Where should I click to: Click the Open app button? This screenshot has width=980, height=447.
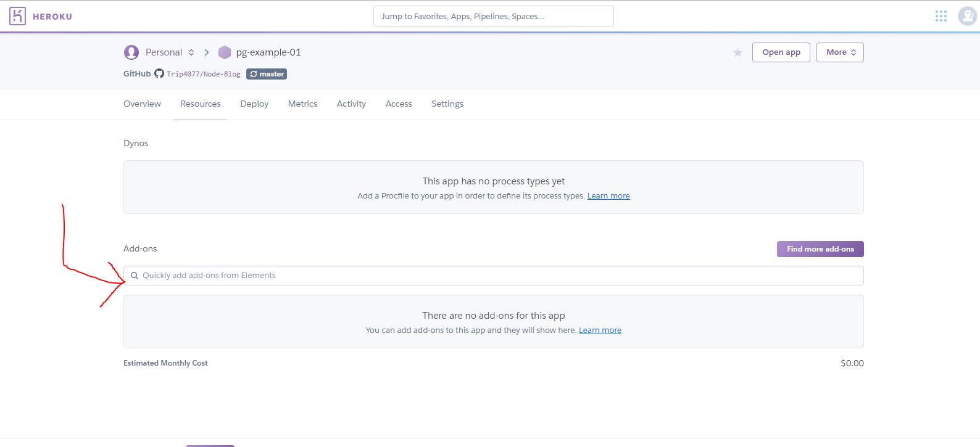[781, 52]
